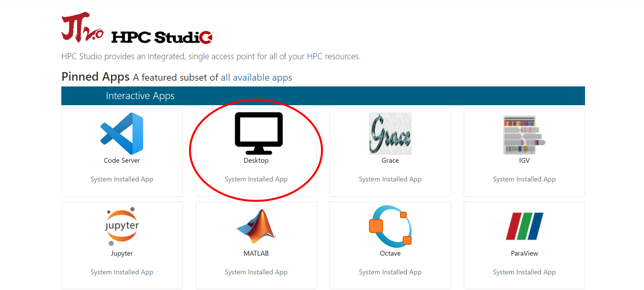644x290 pixels.
Task: Follow the 'all available apps' link
Action: (256, 78)
